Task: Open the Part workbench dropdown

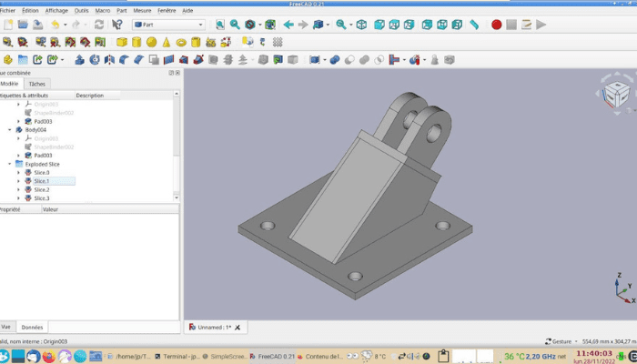Action: click(x=168, y=25)
